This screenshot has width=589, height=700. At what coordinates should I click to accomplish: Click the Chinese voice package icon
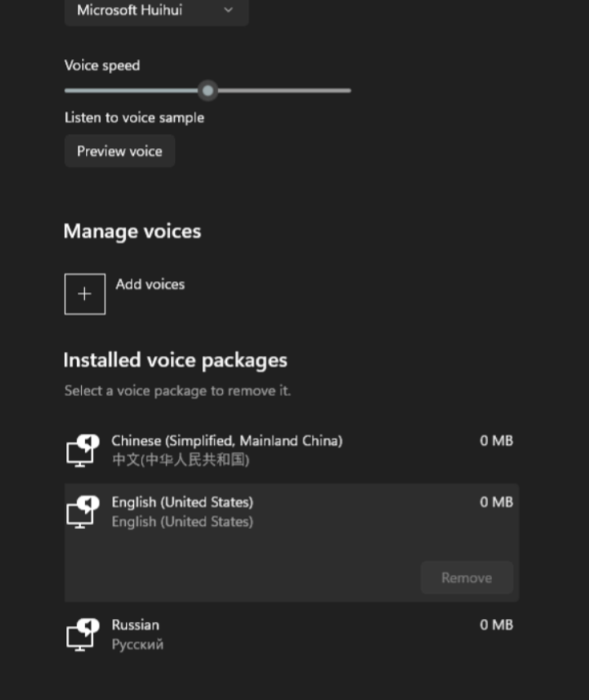coord(82,450)
